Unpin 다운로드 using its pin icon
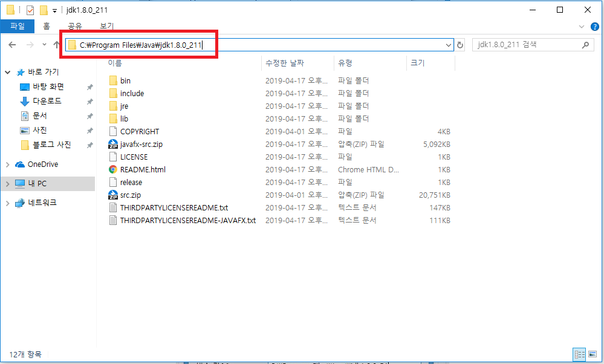 [89, 102]
